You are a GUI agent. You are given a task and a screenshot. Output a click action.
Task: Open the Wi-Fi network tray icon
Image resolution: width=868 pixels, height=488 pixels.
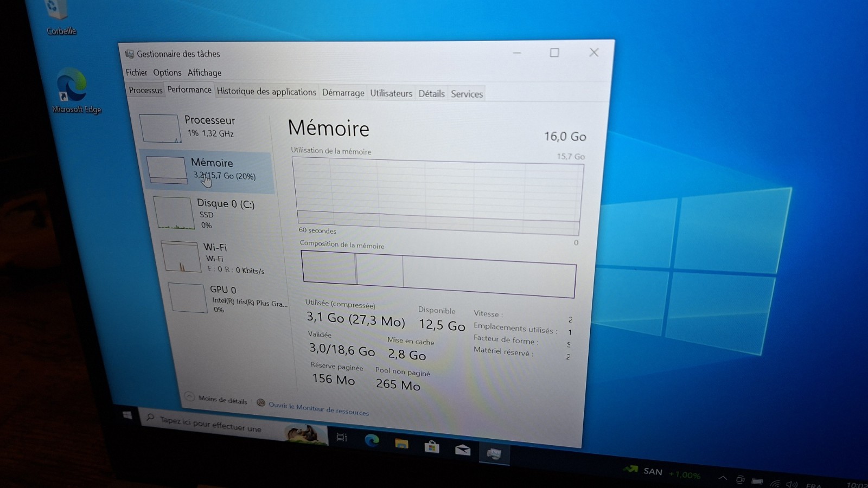pyautogui.click(x=775, y=483)
